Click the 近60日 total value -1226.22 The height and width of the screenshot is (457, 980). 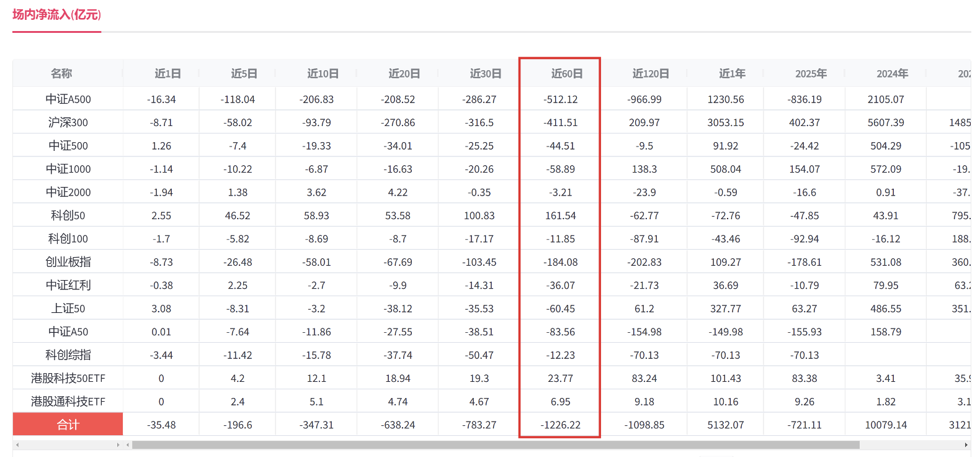tap(560, 425)
